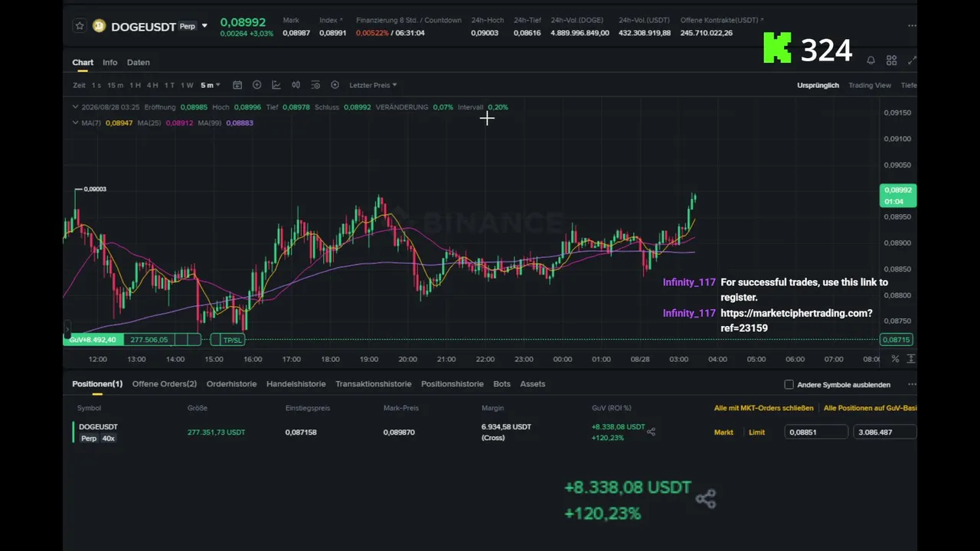Click the TP/SL button on chart
Screen dimensions: 980x551
(x=232, y=340)
